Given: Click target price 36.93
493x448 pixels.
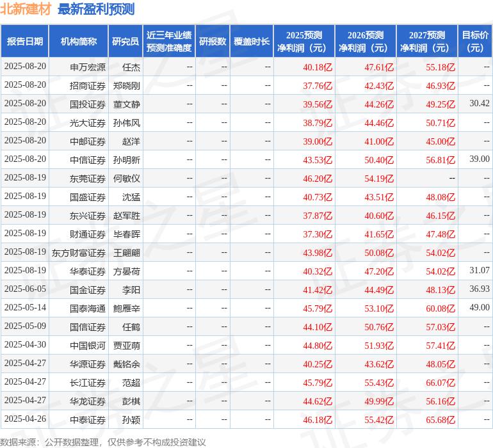Looking at the screenshot, I should pos(479,289).
